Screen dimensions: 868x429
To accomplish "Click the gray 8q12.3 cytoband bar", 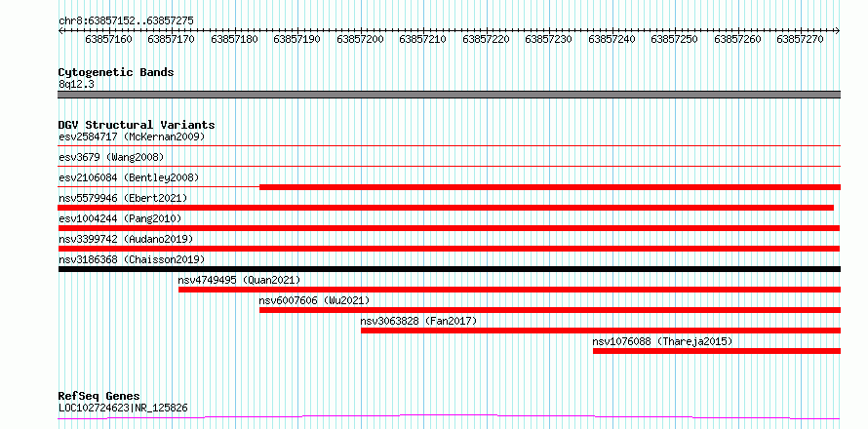I will tap(449, 95).
